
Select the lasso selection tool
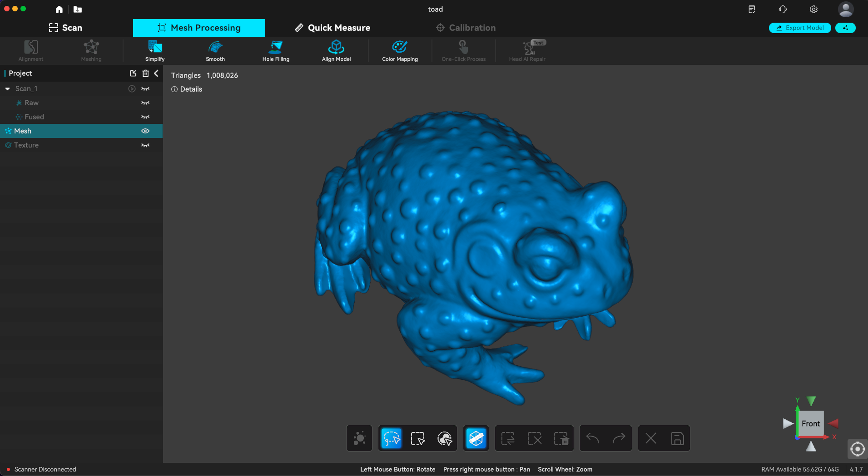[x=391, y=438]
